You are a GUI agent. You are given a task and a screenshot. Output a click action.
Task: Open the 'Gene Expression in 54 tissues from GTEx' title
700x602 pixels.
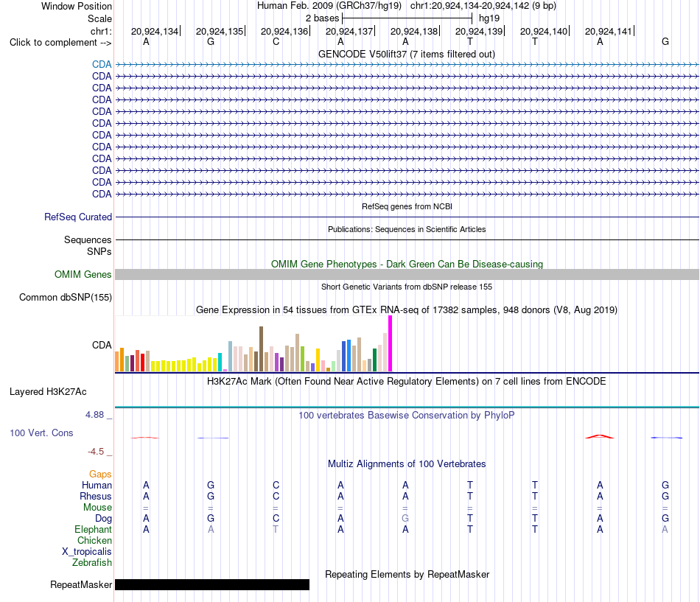click(x=406, y=310)
